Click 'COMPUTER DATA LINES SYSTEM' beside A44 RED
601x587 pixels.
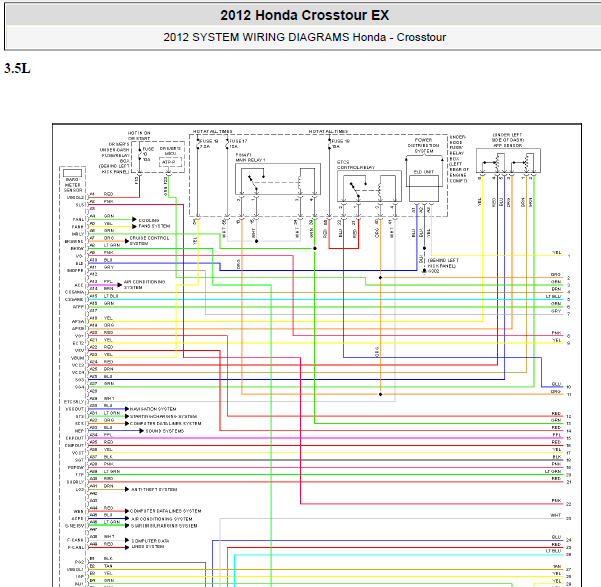pos(166,511)
